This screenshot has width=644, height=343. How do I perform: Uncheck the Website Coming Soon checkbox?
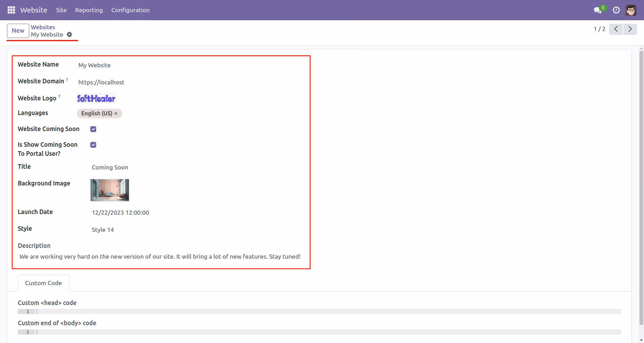93,129
